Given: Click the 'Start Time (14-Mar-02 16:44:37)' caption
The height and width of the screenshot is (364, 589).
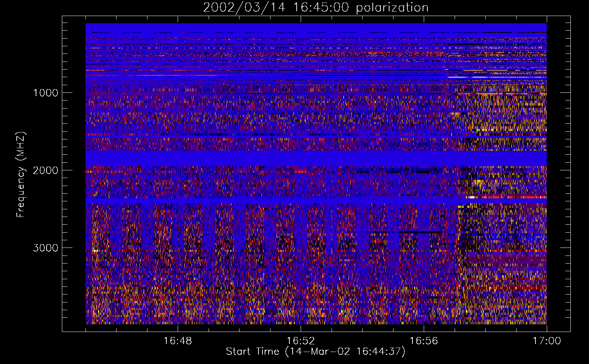Looking at the screenshot, I should tap(316, 352).
